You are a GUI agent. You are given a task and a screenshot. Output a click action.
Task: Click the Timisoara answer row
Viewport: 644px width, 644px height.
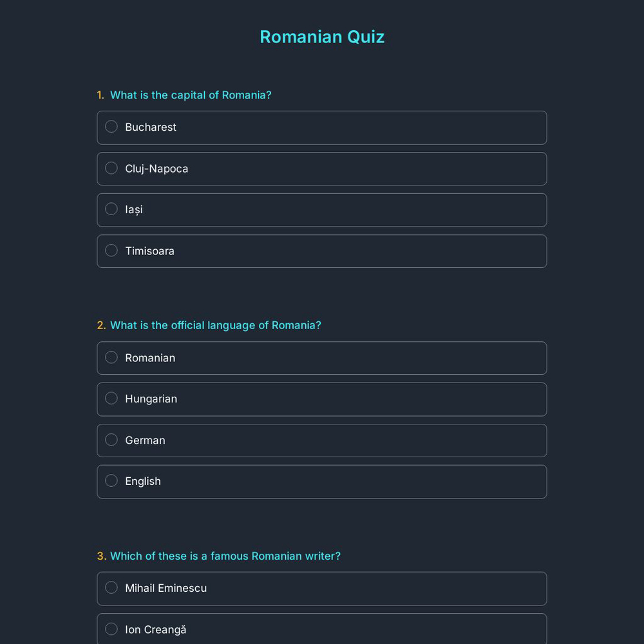click(x=322, y=251)
